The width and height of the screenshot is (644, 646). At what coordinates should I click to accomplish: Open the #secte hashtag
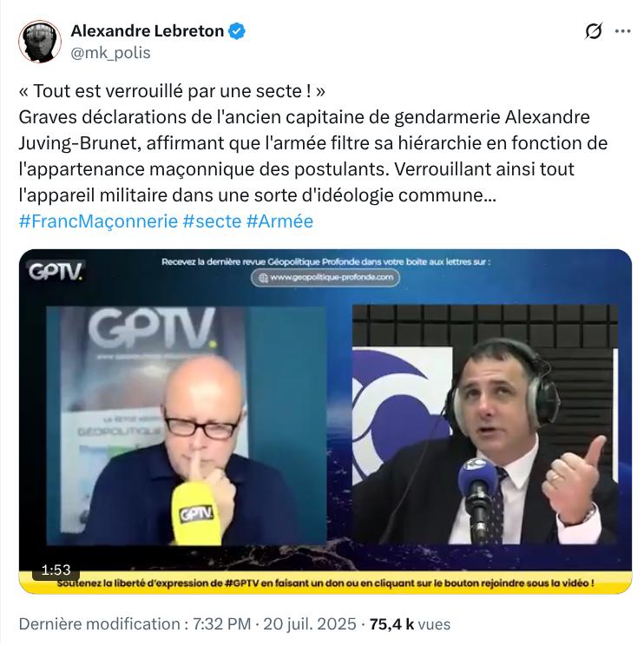[212, 221]
